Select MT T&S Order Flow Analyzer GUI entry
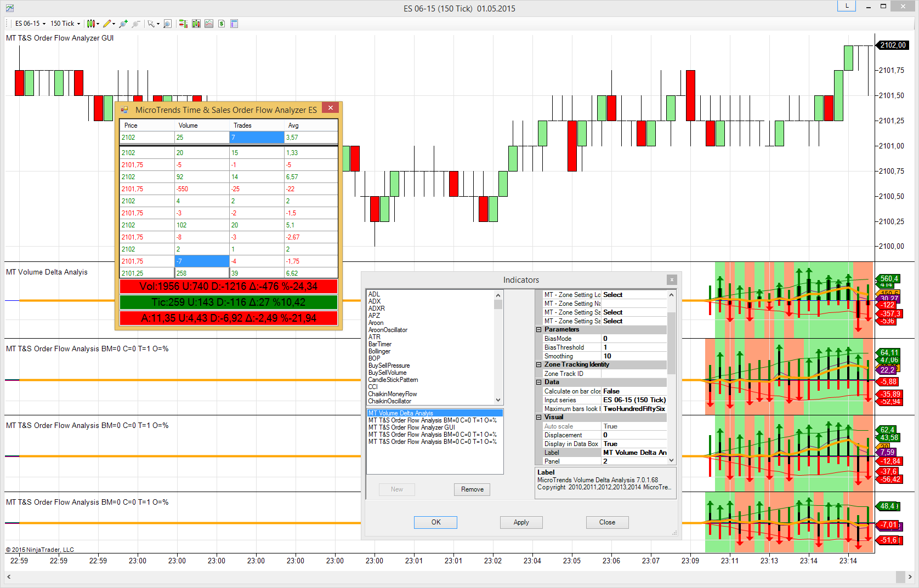Screen dimensions: 919x588 pos(412,427)
